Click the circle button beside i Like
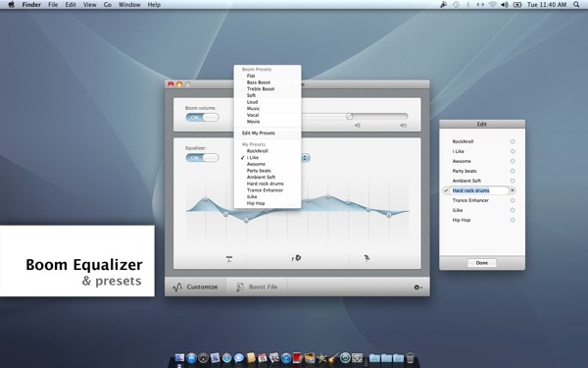The image size is (588, 368). (x=513, y=151)
